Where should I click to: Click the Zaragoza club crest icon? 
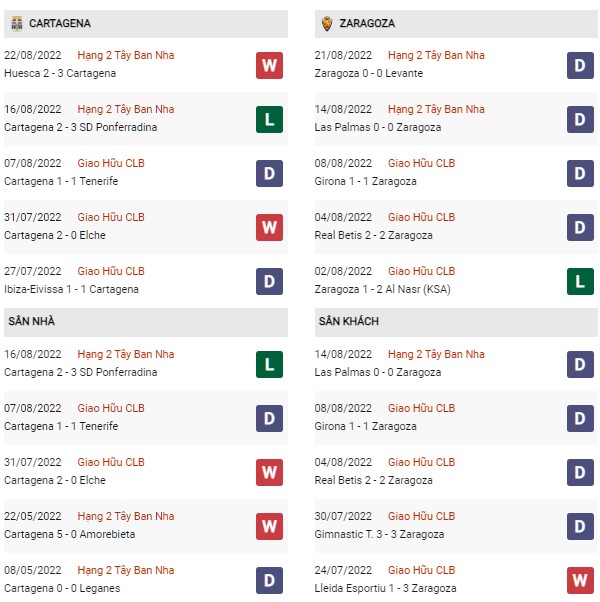[327, 23]
